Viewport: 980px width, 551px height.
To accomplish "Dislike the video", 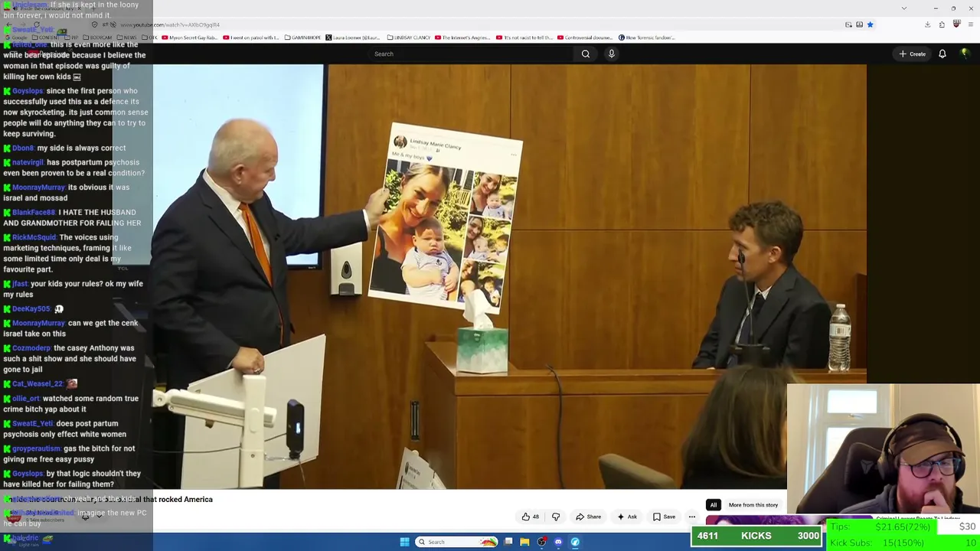I will (x=556, y=517).
